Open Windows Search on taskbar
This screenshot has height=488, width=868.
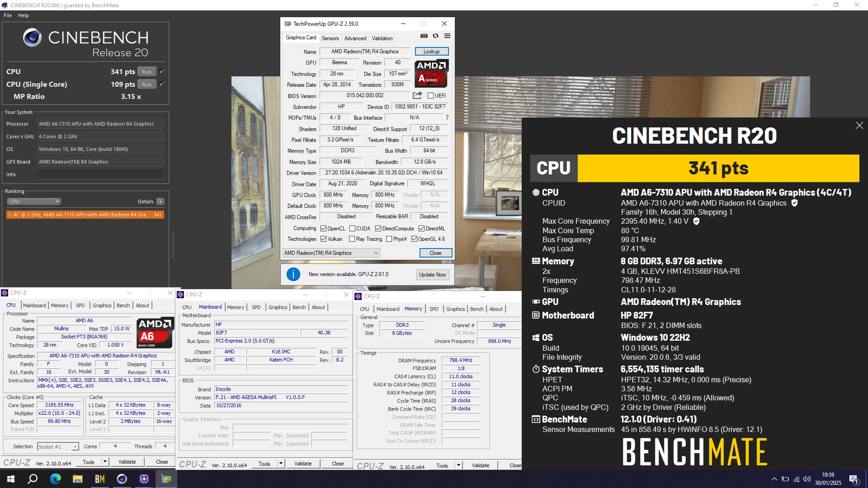33,479
